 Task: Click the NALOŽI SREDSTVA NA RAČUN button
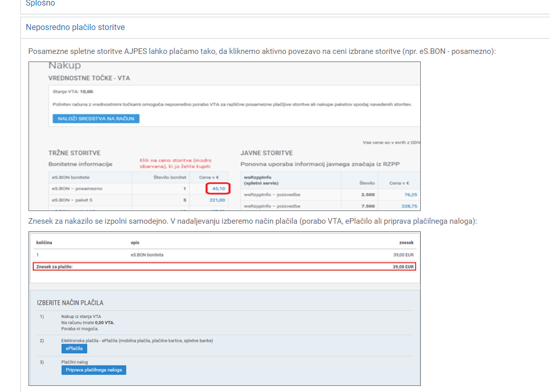click(96, 118)
